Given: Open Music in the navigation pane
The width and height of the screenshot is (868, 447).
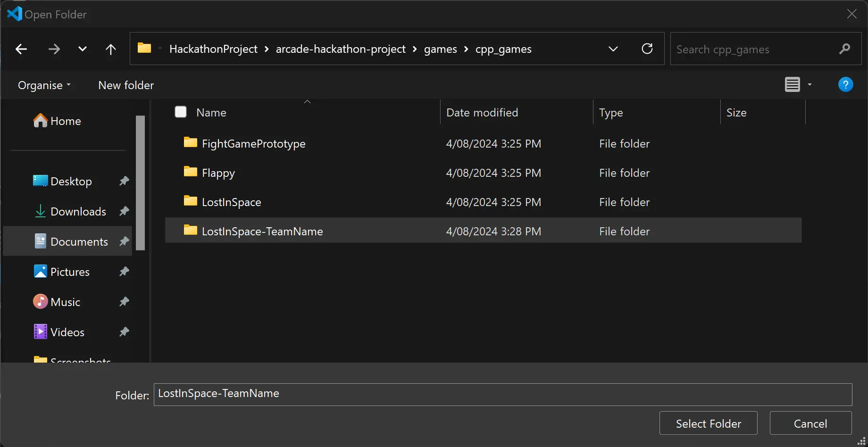Looking at the screenshot, I should click(57, 302).
